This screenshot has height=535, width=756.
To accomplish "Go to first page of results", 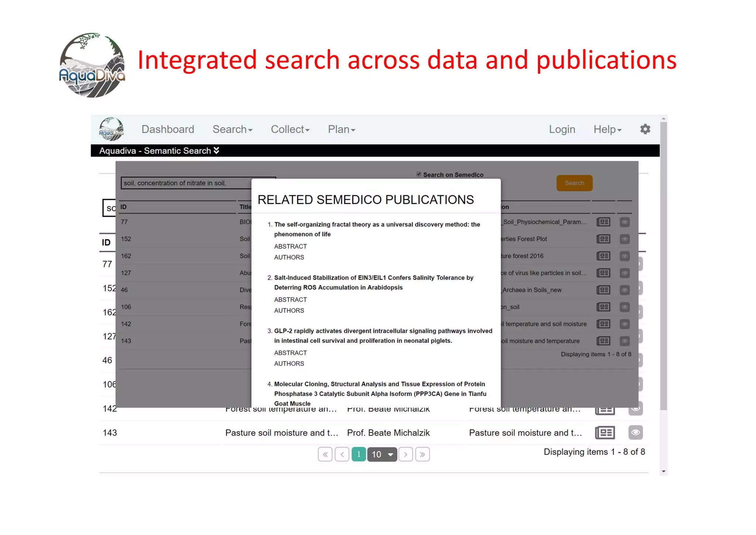I will click(325, 454).
